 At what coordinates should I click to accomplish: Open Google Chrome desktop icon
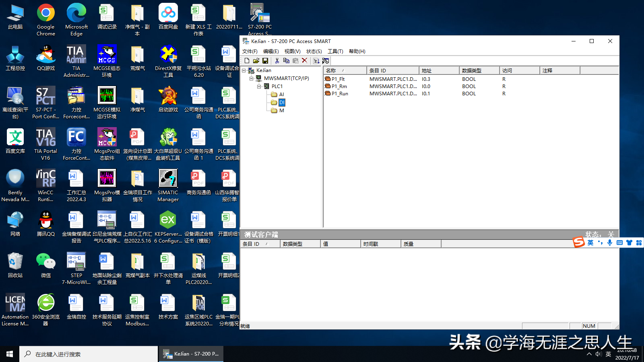click(46, 20)
